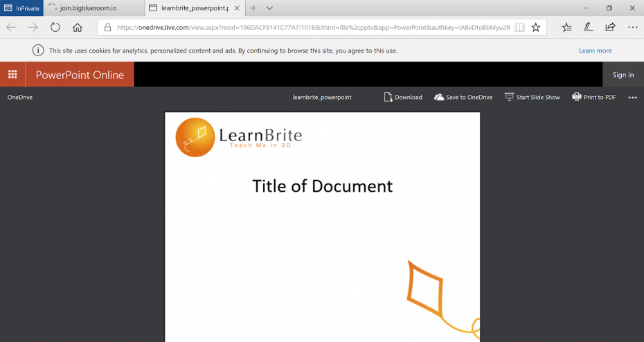The image size is (644, 342).
Task: Click the cookie notice info icon
Action: [38, 51]
